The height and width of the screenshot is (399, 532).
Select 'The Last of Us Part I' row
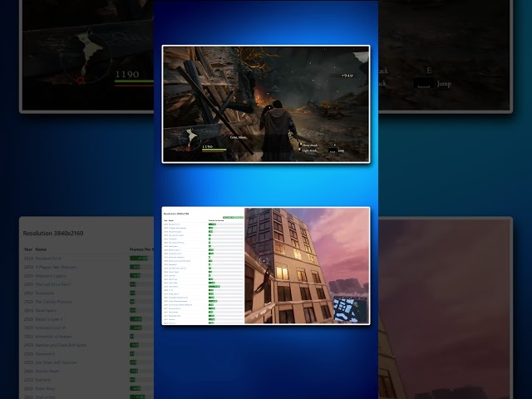point(88,284)
